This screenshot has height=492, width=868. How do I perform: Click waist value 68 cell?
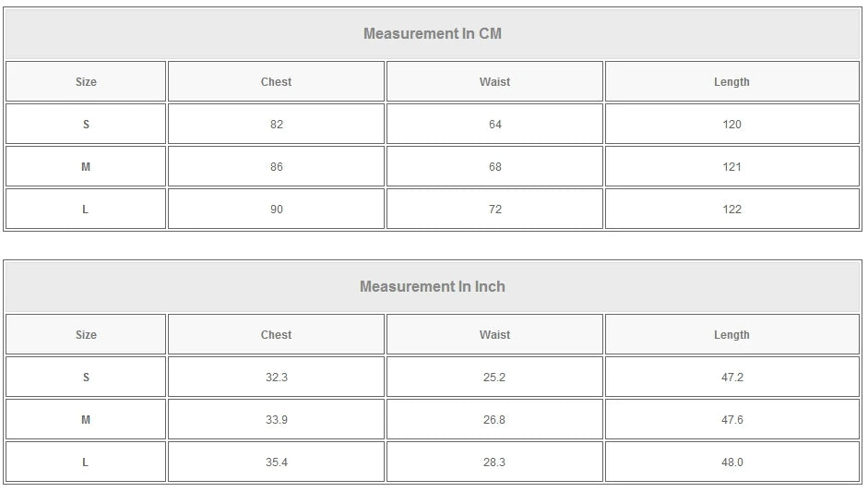[x=494, y=167]
